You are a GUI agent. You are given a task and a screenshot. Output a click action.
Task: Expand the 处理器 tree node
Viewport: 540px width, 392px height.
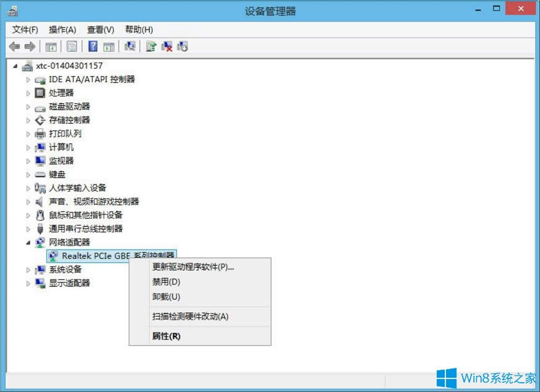coord(28,93)
